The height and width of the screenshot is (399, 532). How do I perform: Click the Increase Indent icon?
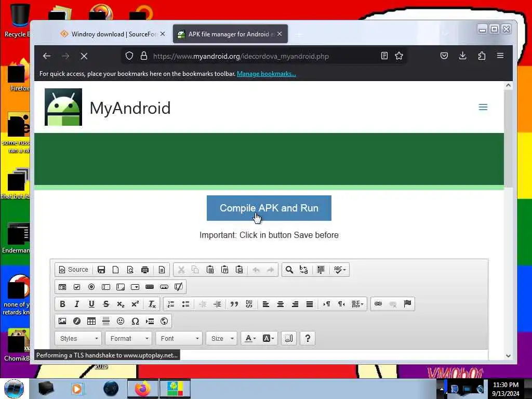point(217,304)
